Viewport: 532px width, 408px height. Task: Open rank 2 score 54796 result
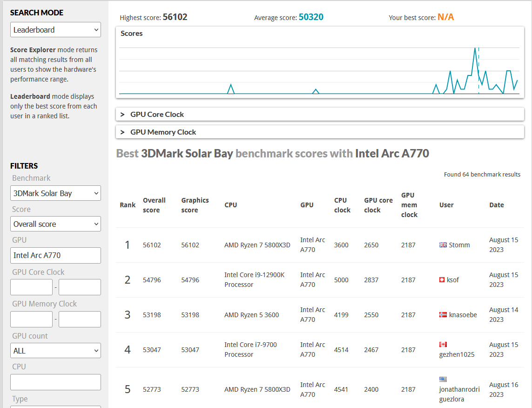point(152,280)
